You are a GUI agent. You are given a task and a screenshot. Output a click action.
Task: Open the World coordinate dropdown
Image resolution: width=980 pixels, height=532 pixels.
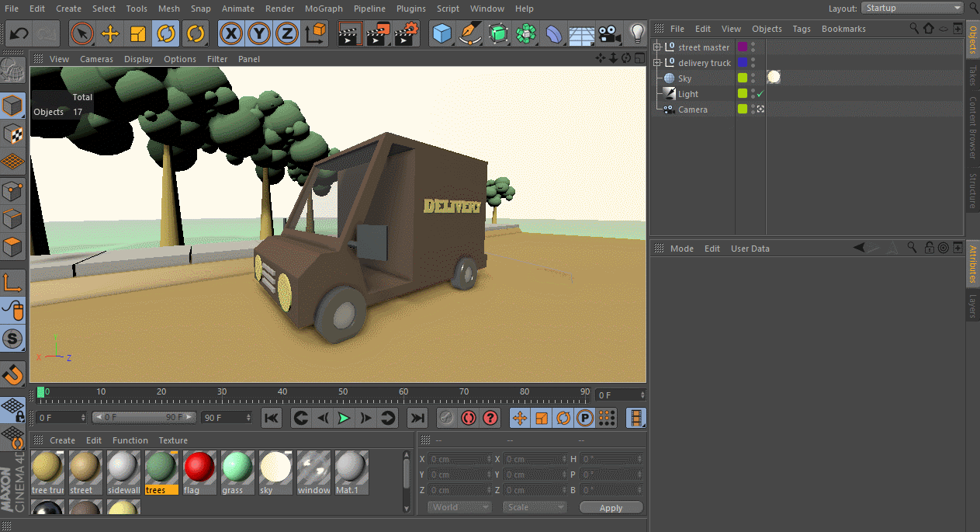[459, 507]
